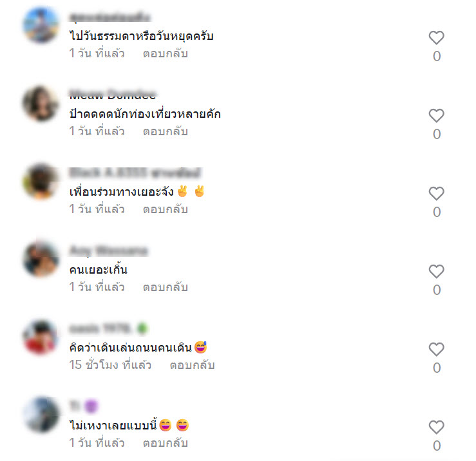
Task: Open username above "เพื่อนร่วมทางเยอะจัง" comment
Action: (135, 173)
